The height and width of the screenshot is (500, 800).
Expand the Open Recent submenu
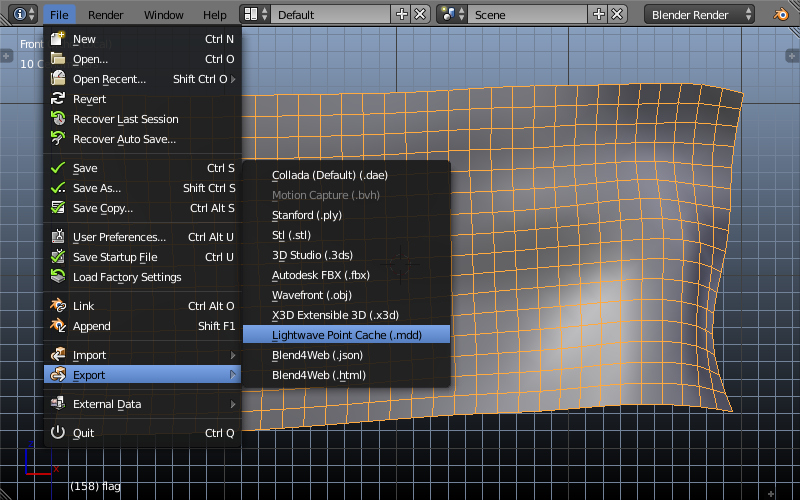tap(142, 79)
